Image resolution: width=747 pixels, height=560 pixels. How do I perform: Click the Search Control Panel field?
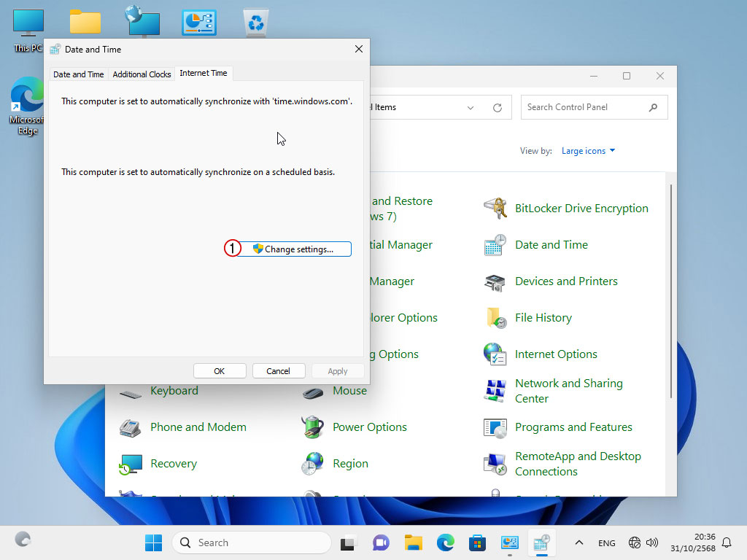click(584, 107)
